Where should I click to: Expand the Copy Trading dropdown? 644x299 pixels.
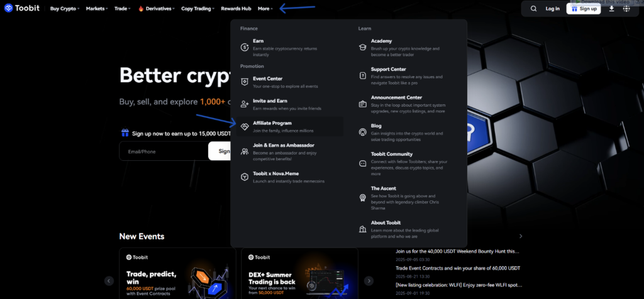(x=197, y=9)
